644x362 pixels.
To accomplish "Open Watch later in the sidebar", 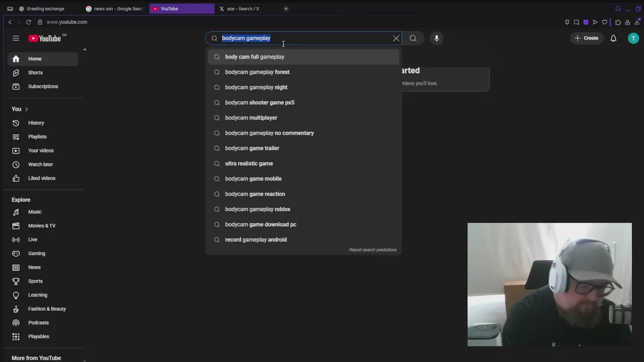I will point(43,164).
